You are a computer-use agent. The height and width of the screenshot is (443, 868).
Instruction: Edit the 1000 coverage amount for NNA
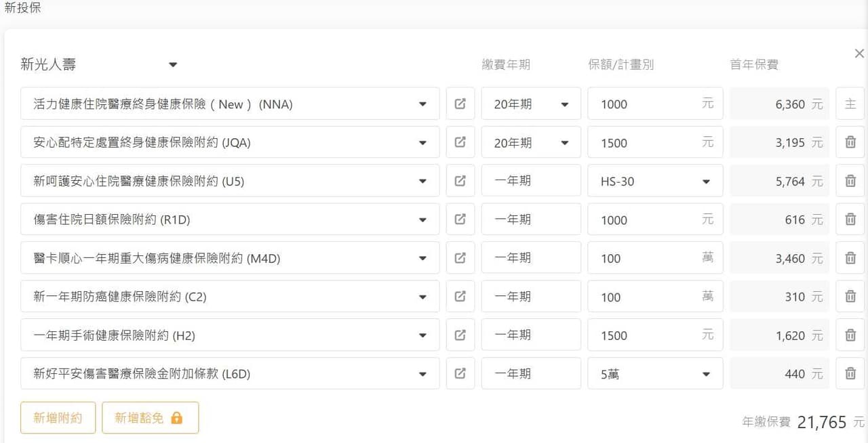(644, 104)
